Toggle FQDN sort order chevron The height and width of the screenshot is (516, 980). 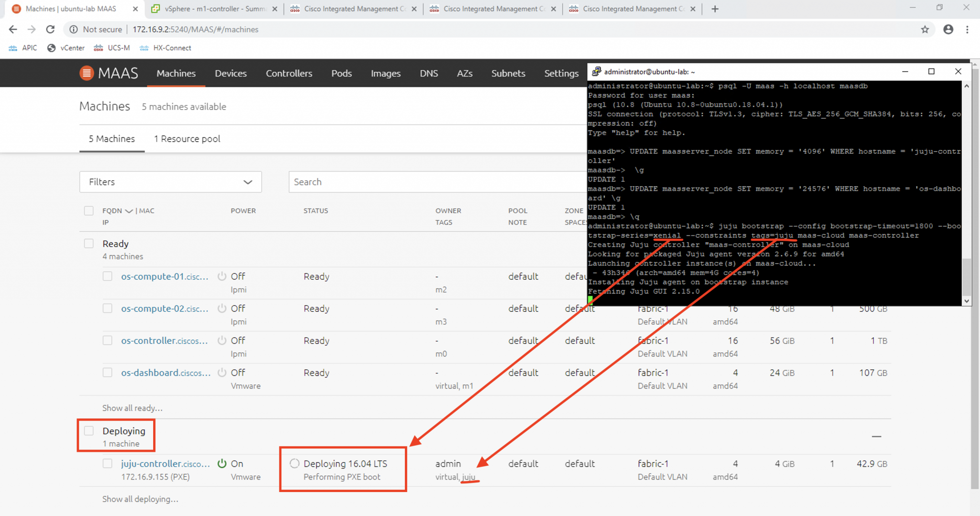[128, 210]
